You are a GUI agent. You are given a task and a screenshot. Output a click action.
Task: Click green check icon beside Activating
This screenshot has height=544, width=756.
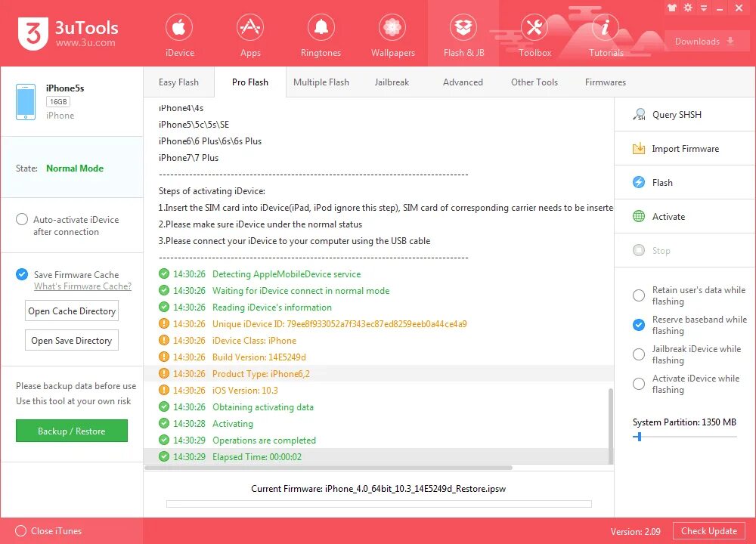164,423
